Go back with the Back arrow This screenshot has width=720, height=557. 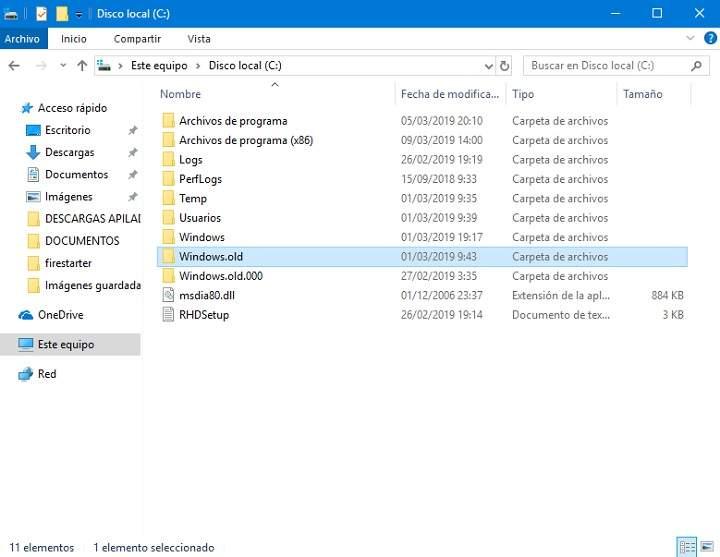14,66
